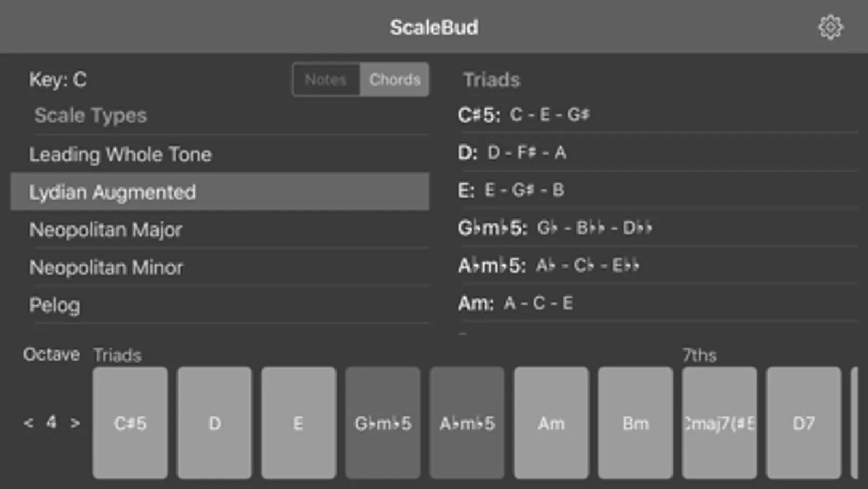Play the Am chord pad

[x=551, y=423]
